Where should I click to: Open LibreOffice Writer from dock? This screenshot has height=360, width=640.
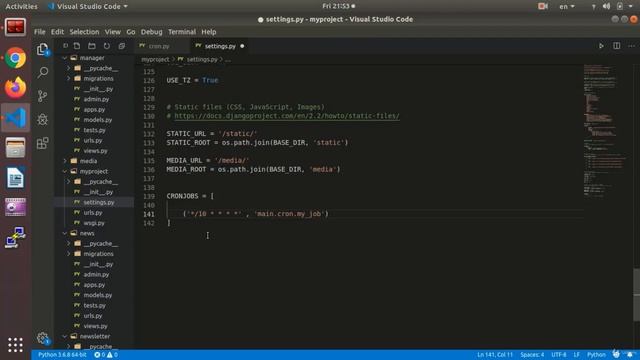click(16, 178)
